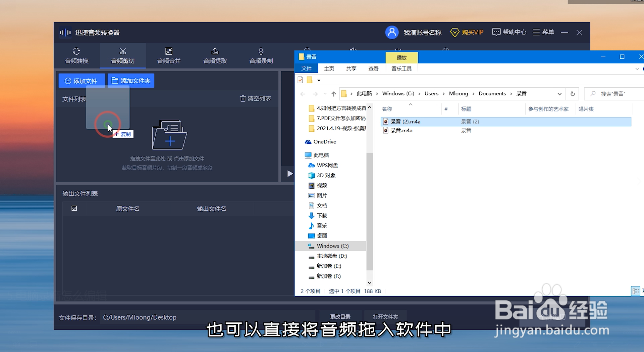Click the 标题 column header
644x352 pixels.
tap(466, 109)
